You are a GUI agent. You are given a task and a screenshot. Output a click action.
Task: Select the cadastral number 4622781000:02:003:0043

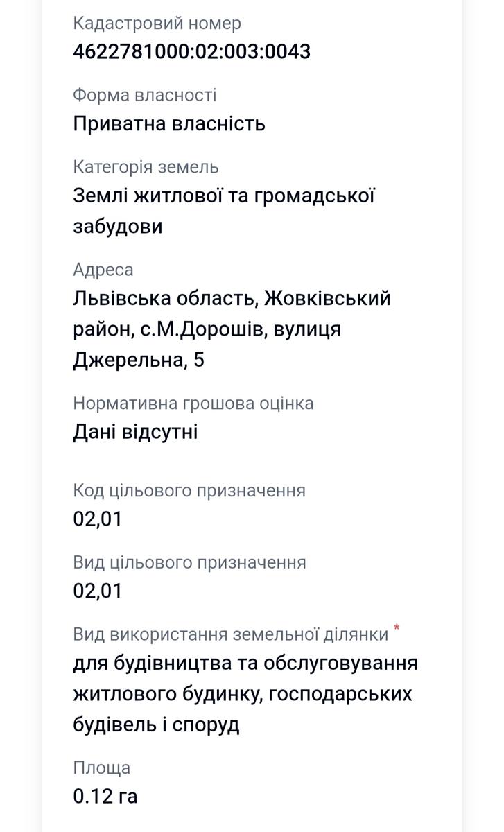(x=191, y=52)
